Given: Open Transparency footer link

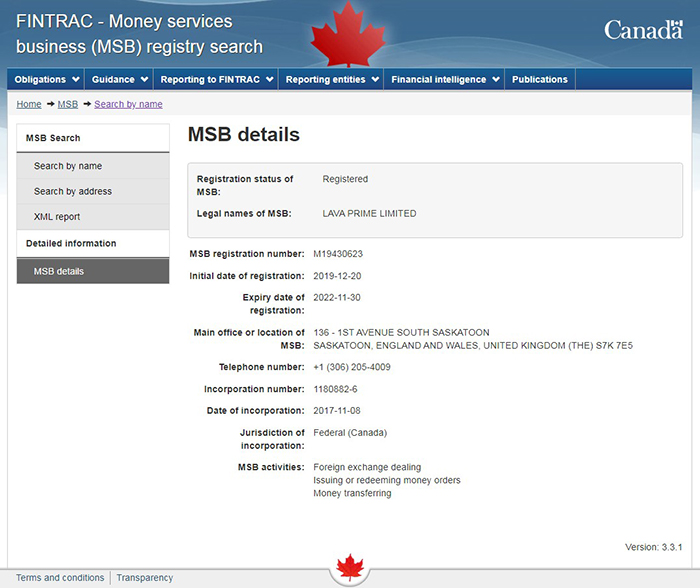Looking at the screenshot, I should coord(145,578).
